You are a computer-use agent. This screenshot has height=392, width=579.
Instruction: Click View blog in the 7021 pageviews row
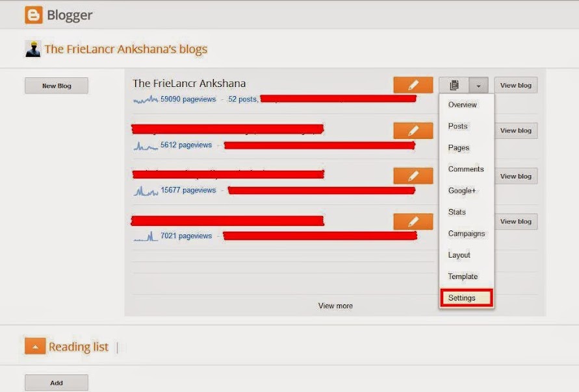coord(516,221)
